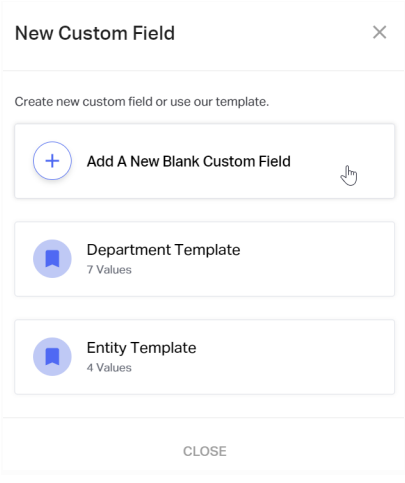
Task: Click the CLOSE button at dialog bottom
Action: (205, 451)
